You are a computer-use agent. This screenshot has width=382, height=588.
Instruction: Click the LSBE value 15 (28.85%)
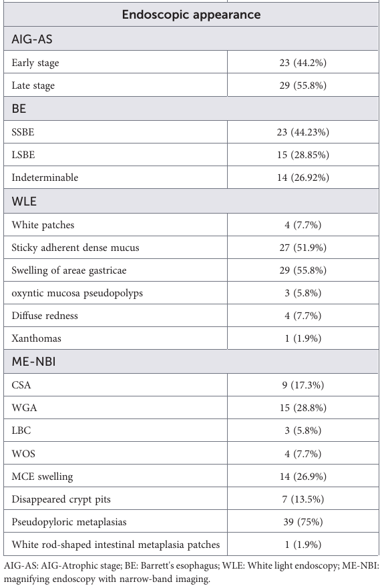(x=303, y=155)
